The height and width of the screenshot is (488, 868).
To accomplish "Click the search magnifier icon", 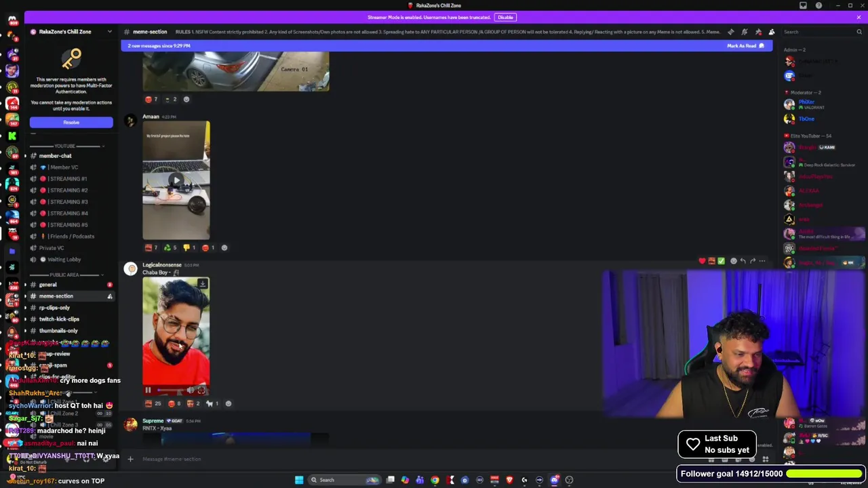I will pos(859,32).
